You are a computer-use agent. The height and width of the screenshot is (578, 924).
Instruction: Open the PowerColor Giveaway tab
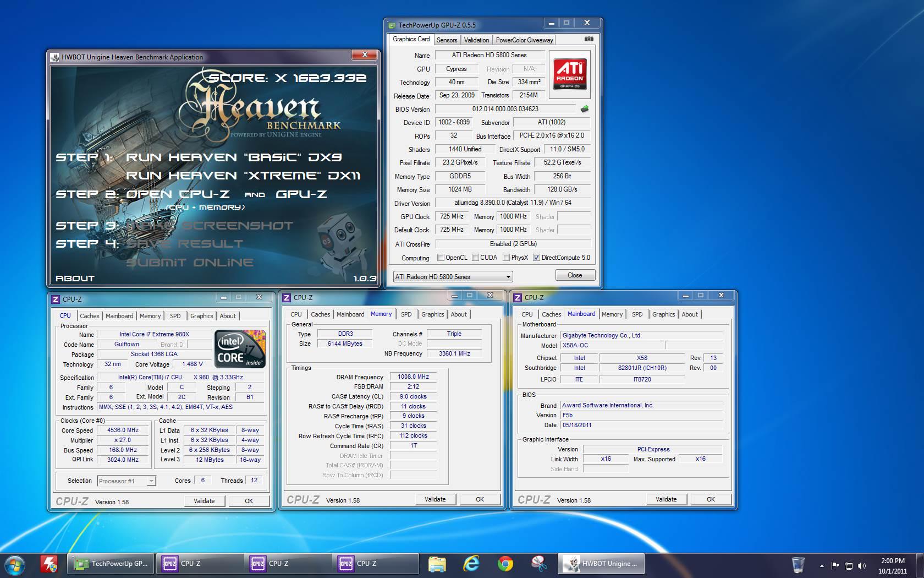(524, 40)
